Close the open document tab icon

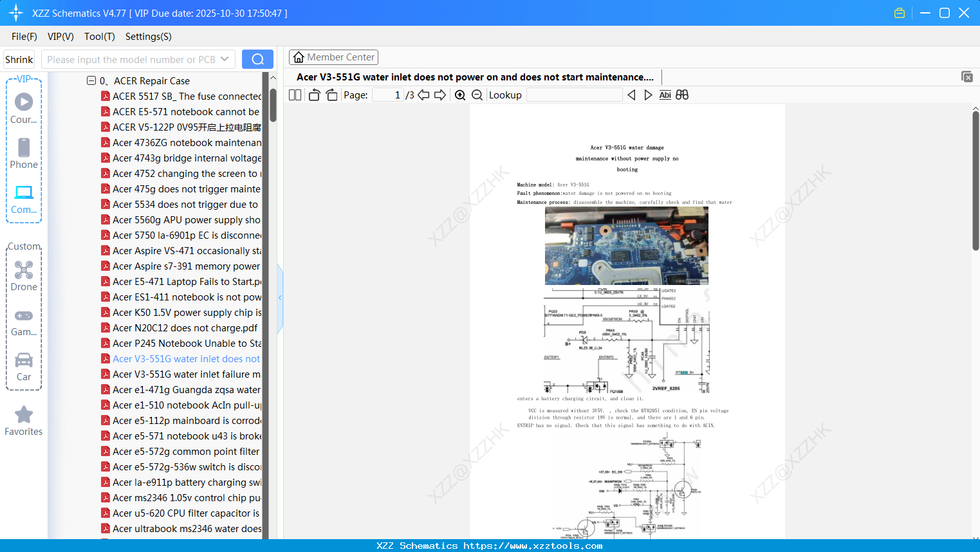pos(967,77)
